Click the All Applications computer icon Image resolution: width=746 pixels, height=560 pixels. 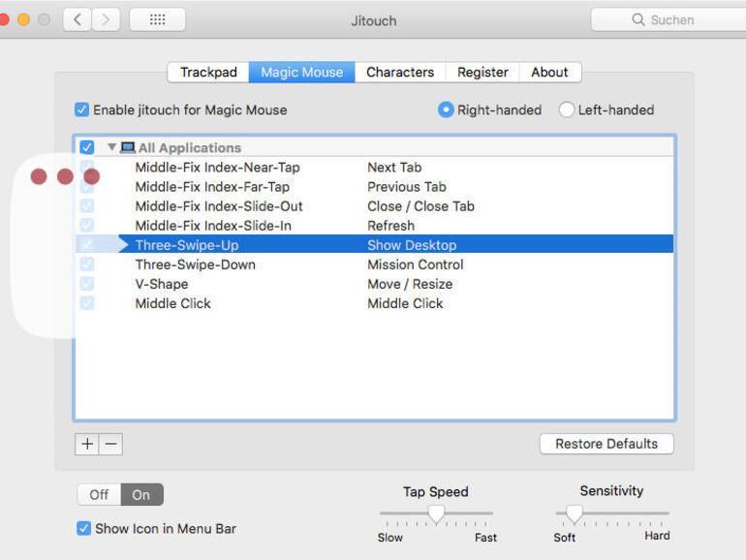[128, 147]
